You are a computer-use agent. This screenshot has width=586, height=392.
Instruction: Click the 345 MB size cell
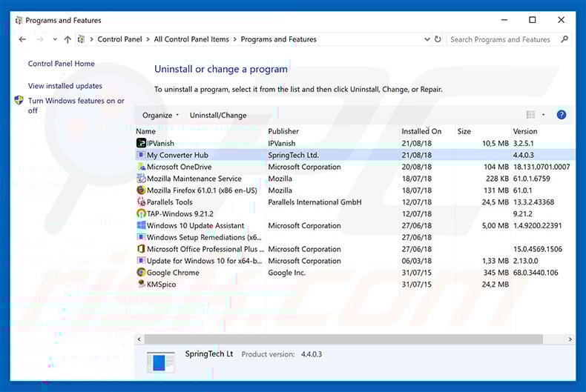[x=496, y=273]
